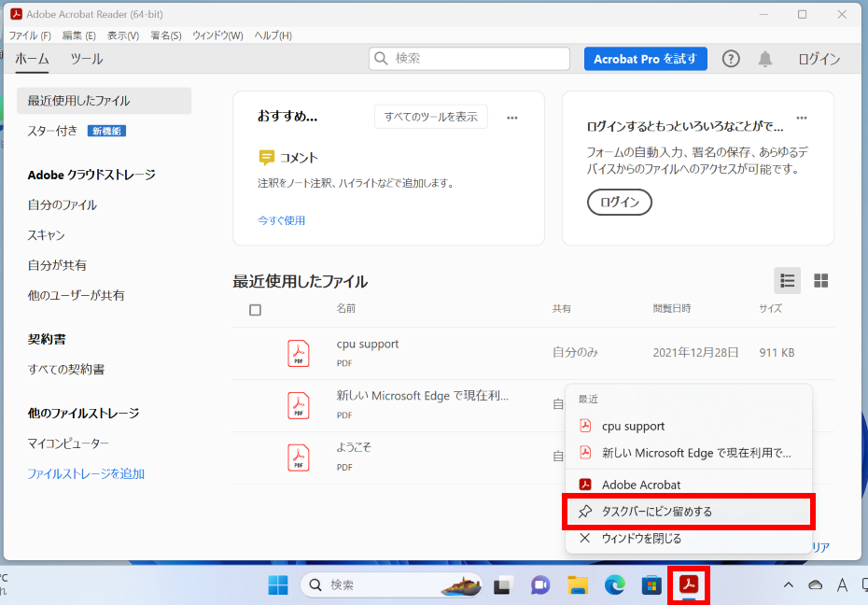Open the notifications bell icon

coord(765,59)
